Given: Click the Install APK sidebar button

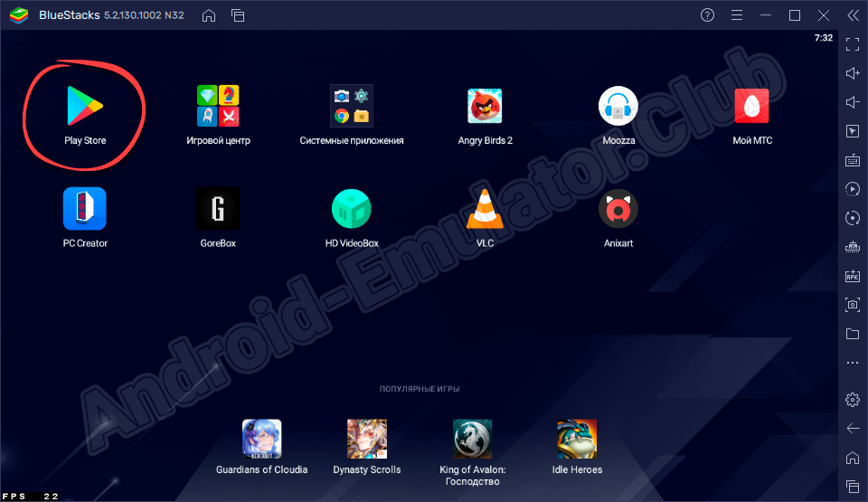Looking at the screenshot, I should click(x=852, y=275).
